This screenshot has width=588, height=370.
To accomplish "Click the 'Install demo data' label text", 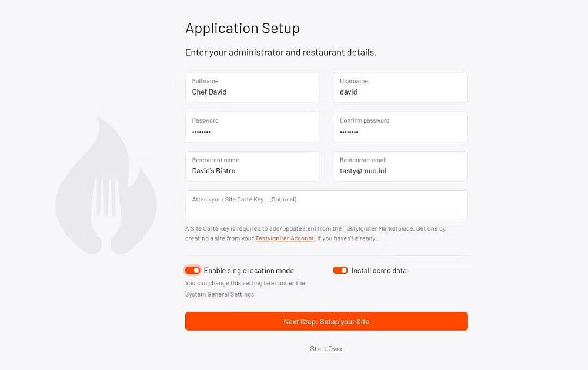I will point(379,271).
